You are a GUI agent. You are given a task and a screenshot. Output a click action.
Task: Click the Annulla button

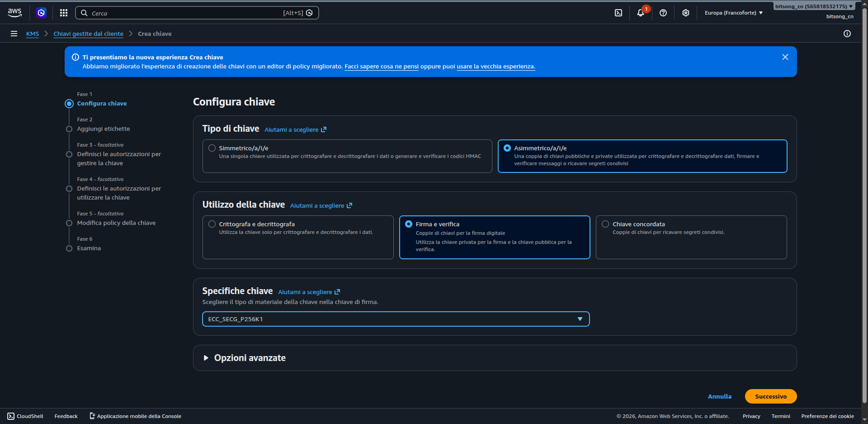(719, 396)
